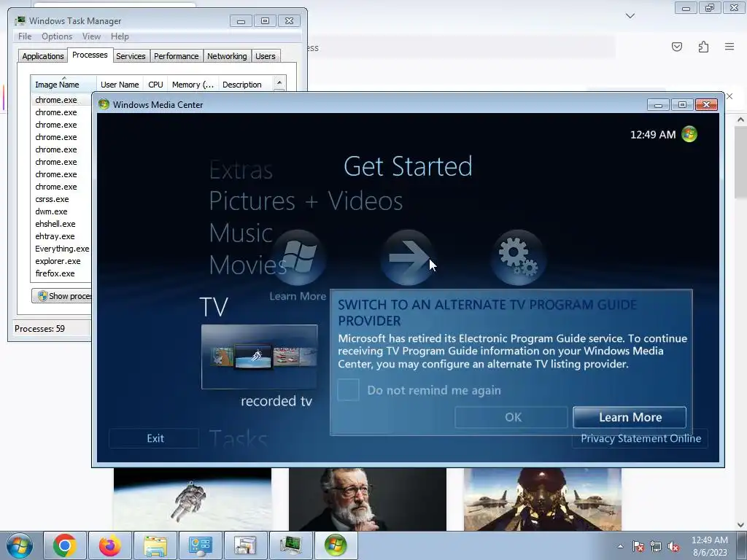The width and height of the screenshot is (747, 560).
Task: Click the bearded old man image in browser
Action: coord(368,499)
